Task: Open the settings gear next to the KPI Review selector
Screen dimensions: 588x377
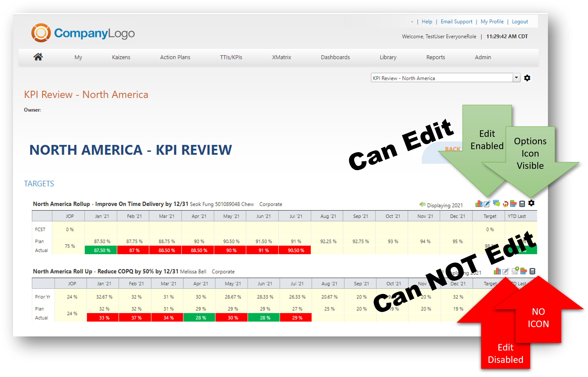Action: (x=527, y=78)
